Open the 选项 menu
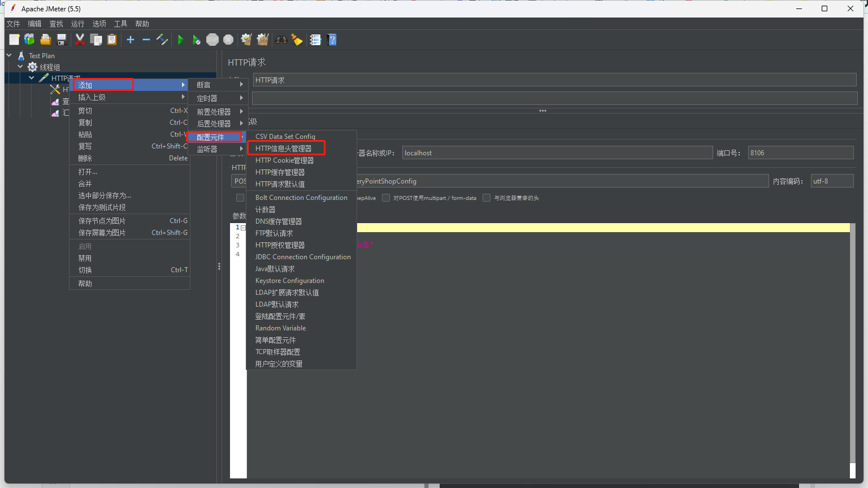 click(99, 24)
